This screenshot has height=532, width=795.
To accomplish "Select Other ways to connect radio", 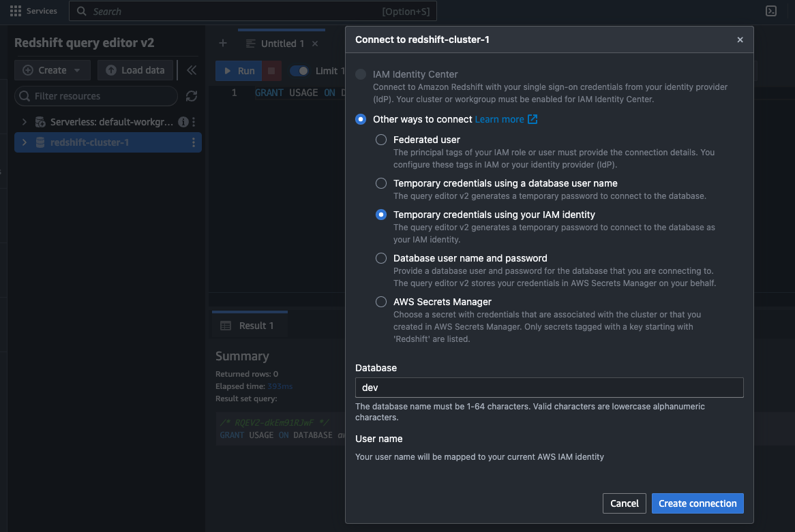I will pos(361,119).
